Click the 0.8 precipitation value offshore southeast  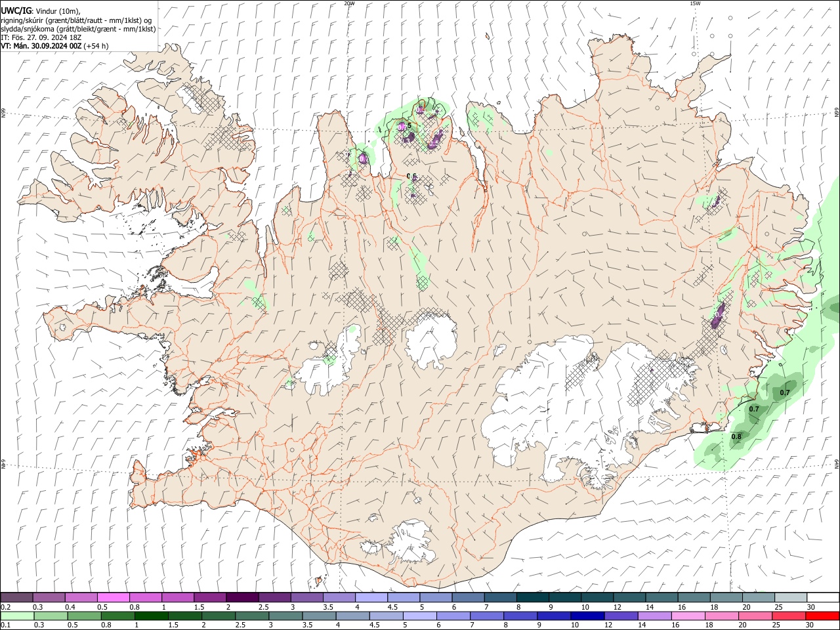click(736, 436)
